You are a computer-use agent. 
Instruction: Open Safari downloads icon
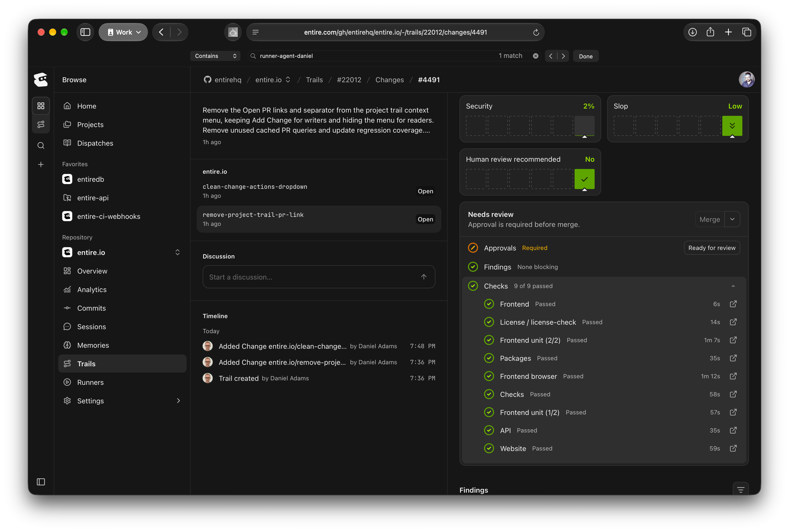click(x=692, y=32)
